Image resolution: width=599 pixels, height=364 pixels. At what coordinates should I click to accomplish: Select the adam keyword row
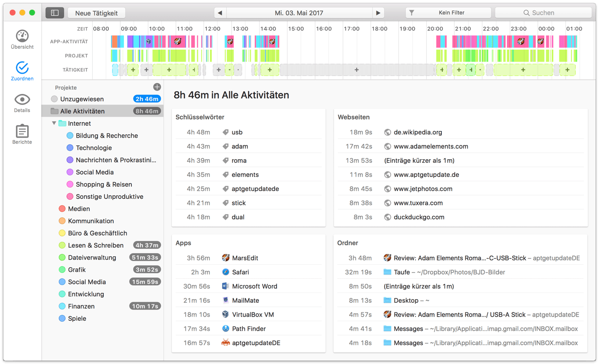coord(248,146)
